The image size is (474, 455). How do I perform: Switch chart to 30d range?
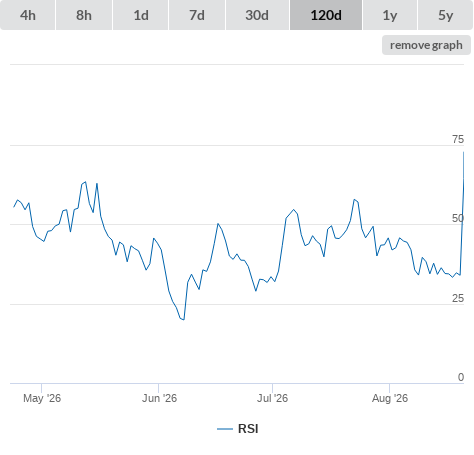tap(257, 15)
